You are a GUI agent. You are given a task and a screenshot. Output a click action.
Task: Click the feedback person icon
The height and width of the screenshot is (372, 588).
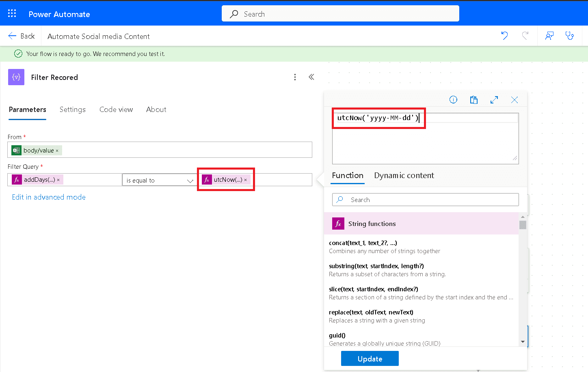point(549,36)
